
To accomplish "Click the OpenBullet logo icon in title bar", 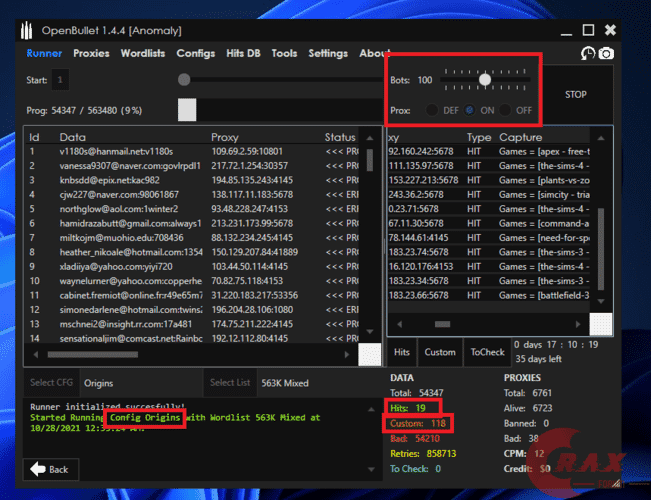I will pos(27,31).
